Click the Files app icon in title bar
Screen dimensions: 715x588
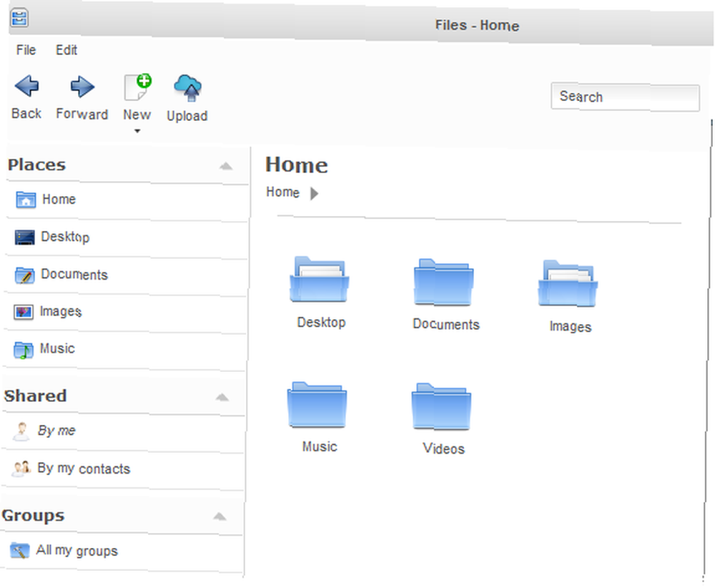pos(19,19)
